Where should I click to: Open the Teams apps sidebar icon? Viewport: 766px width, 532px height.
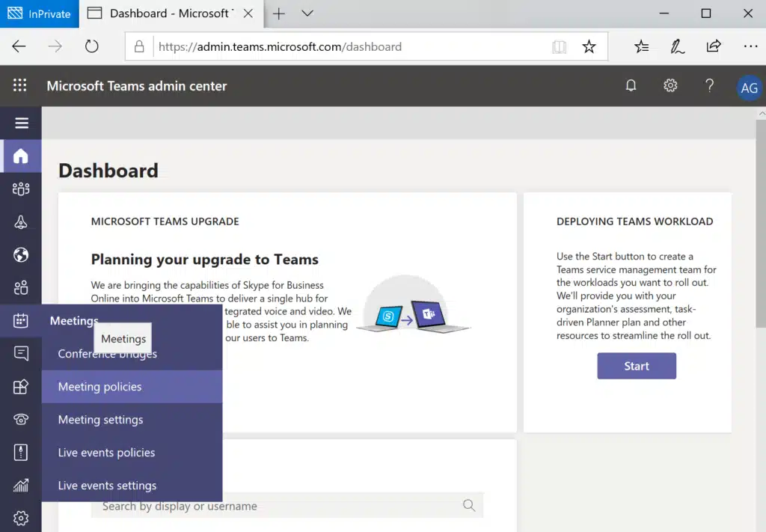[21, 386]
